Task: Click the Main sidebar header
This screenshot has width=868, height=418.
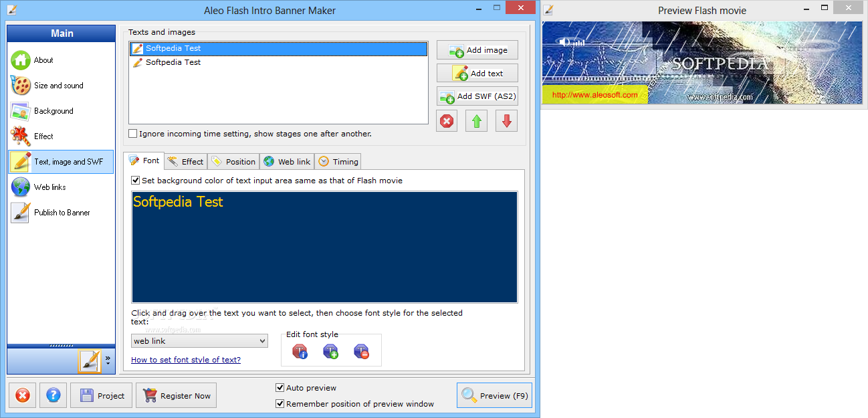Action: [x=62, y=33]
